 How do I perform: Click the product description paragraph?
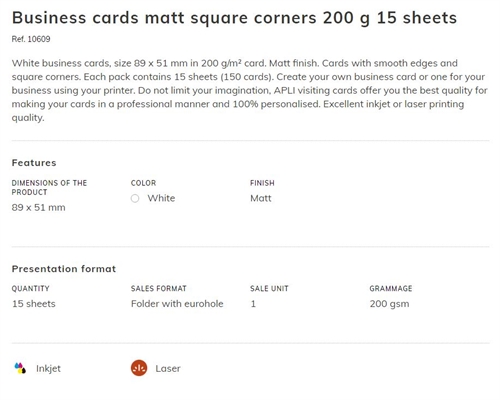click(250, 90)
